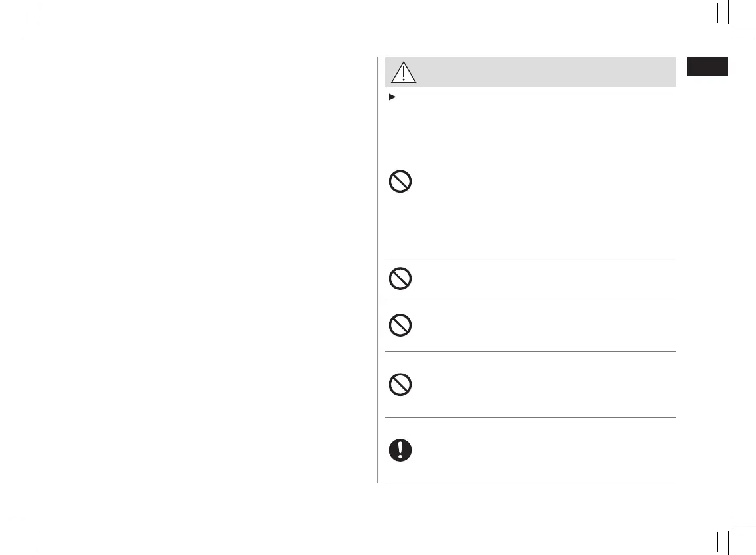Select the second prohibition circle icon from top
This screenshot has width=756, height=555.
(400, 279)
